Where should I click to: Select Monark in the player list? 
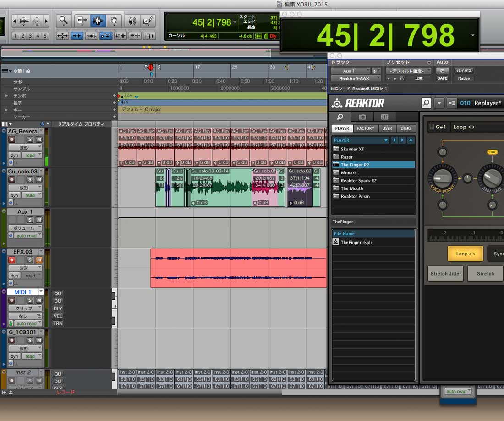[x=373, y=173]
